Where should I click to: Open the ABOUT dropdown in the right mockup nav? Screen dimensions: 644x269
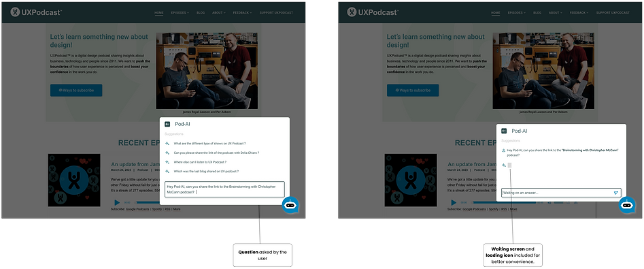tap(556, 13)
